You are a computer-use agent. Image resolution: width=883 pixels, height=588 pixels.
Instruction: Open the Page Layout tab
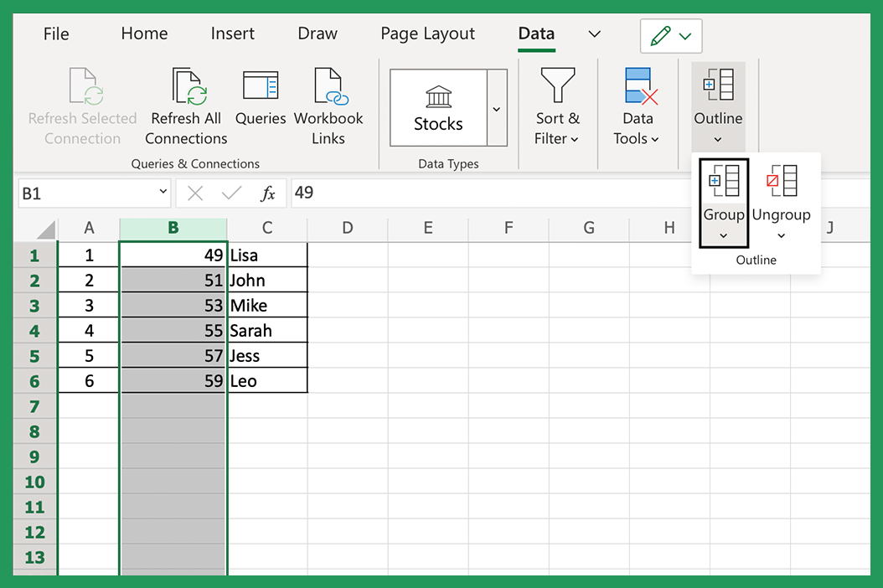427,34
